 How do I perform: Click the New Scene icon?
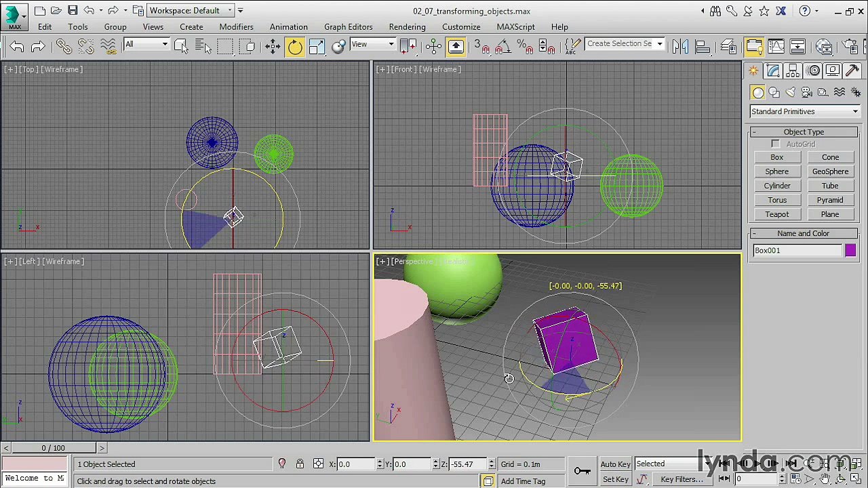[40, 10]
